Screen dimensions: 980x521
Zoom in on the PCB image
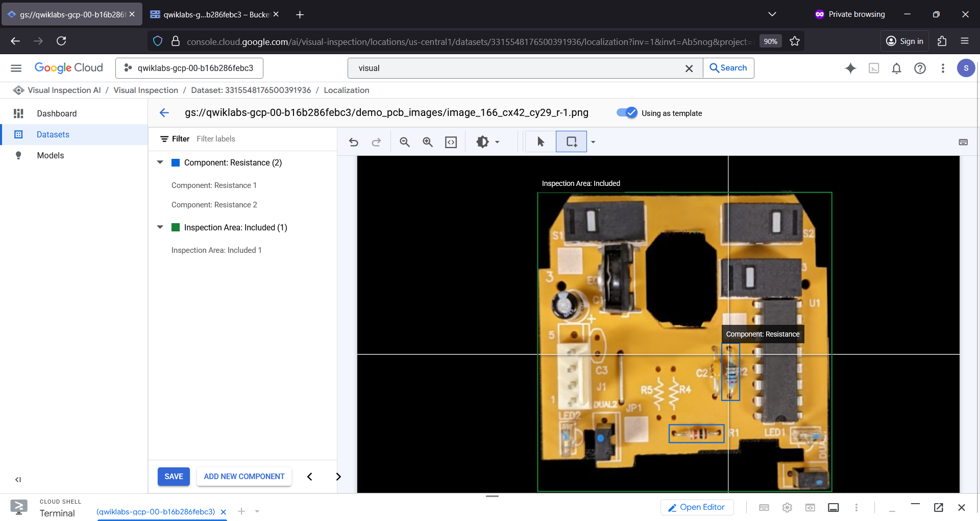(428, 142)
